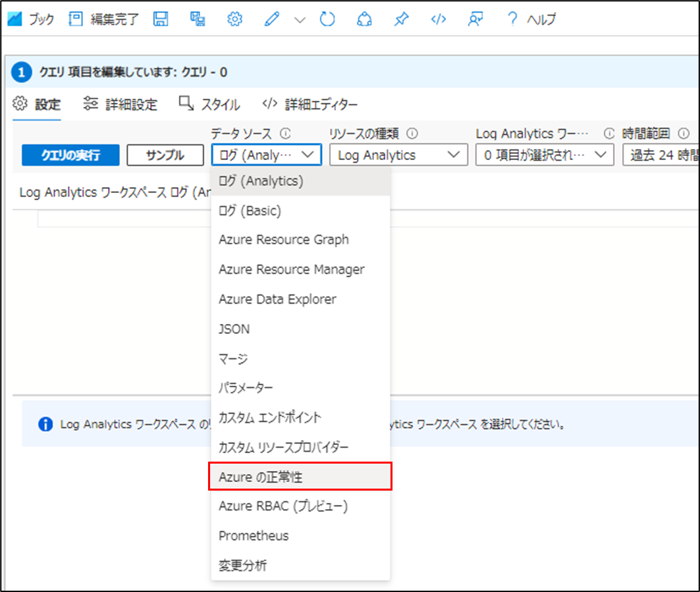700x592 pixels.
Task: Click クエリの実行 run query button
Action: [x=70, y=155]
